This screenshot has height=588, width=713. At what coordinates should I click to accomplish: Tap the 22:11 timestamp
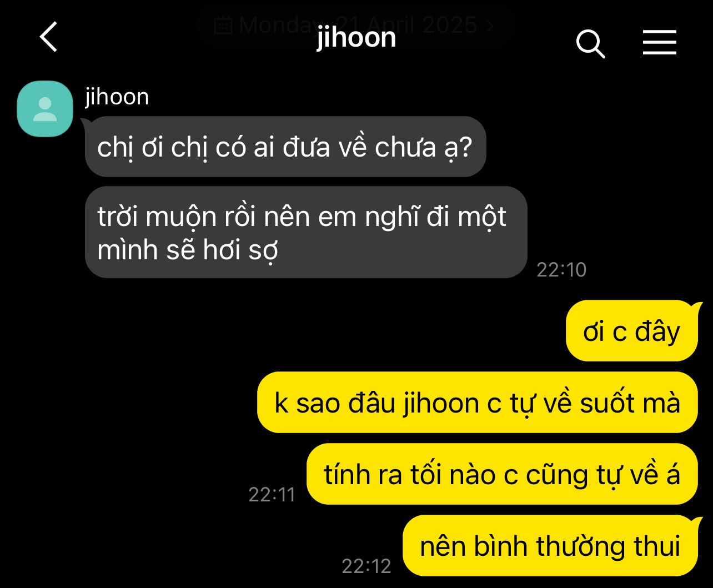pos(272,494)
